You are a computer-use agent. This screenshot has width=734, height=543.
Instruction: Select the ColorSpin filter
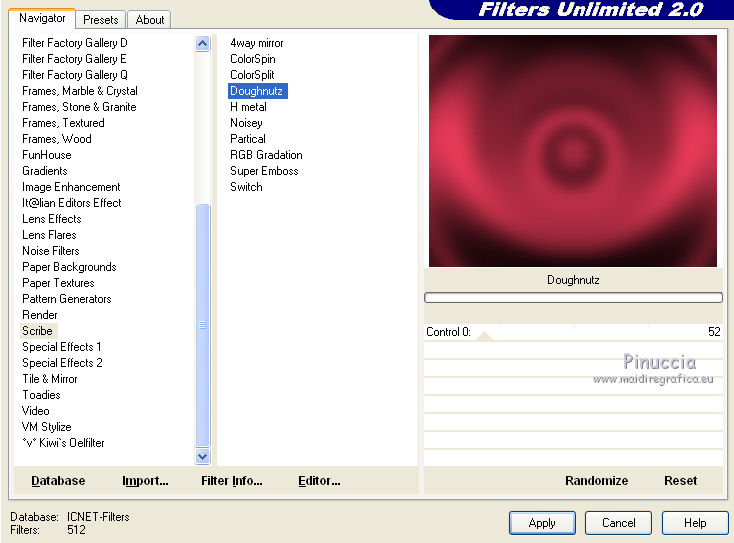pos(253,59)
